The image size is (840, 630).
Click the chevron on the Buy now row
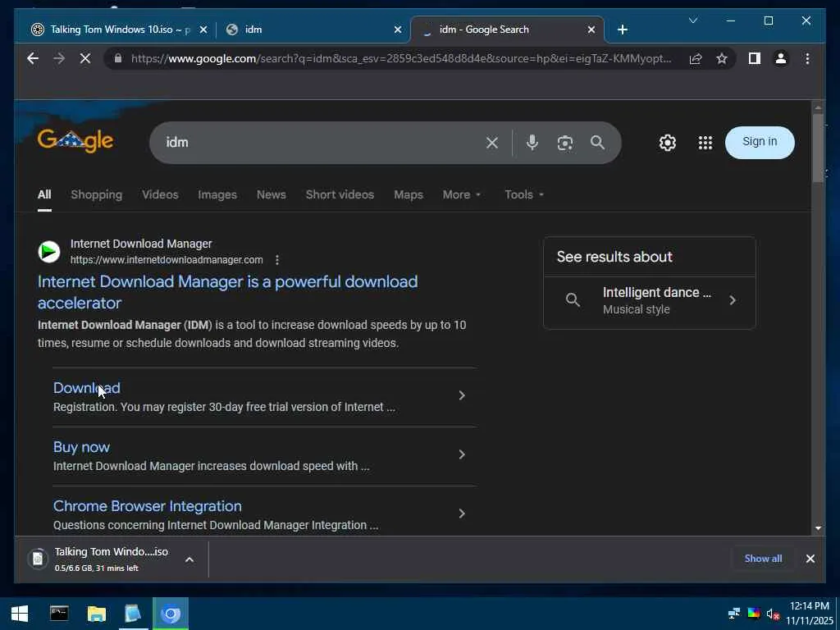(x=462, y=454)
